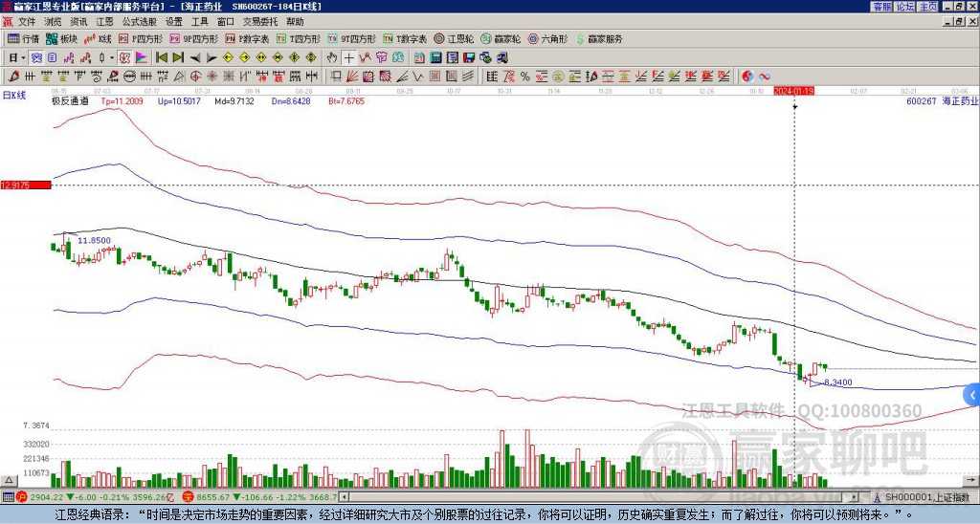Viewport: 980px width, 524px height.
Task: Open the calendar 21 icon
Action: (419, 57)
